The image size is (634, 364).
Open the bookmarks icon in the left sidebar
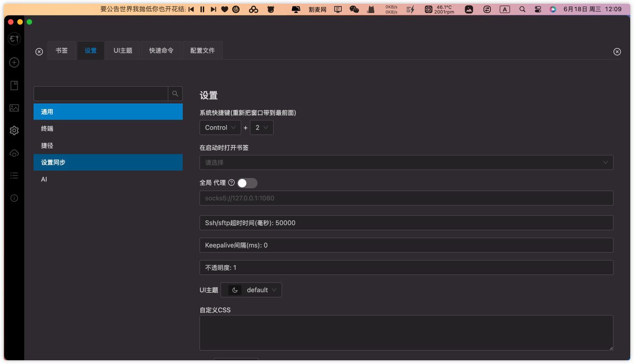(14, 85)
